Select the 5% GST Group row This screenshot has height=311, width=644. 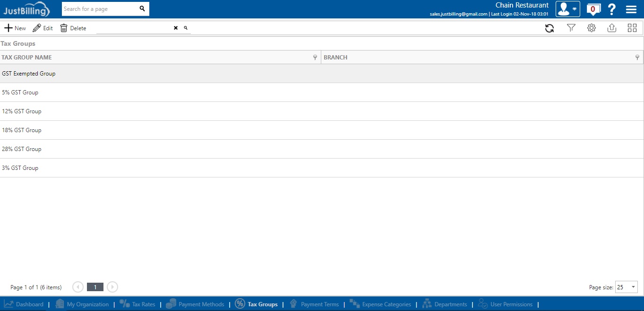click(322, 92)
